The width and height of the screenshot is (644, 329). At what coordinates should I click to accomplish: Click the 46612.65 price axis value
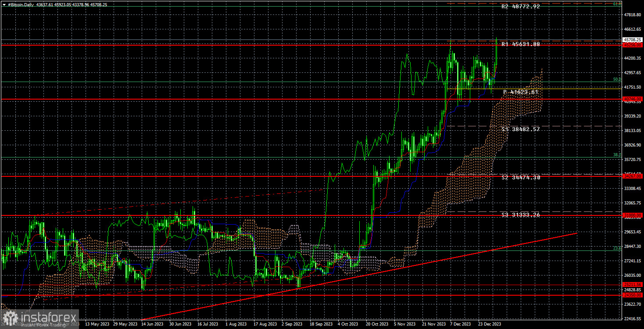(x=633, y=29)
